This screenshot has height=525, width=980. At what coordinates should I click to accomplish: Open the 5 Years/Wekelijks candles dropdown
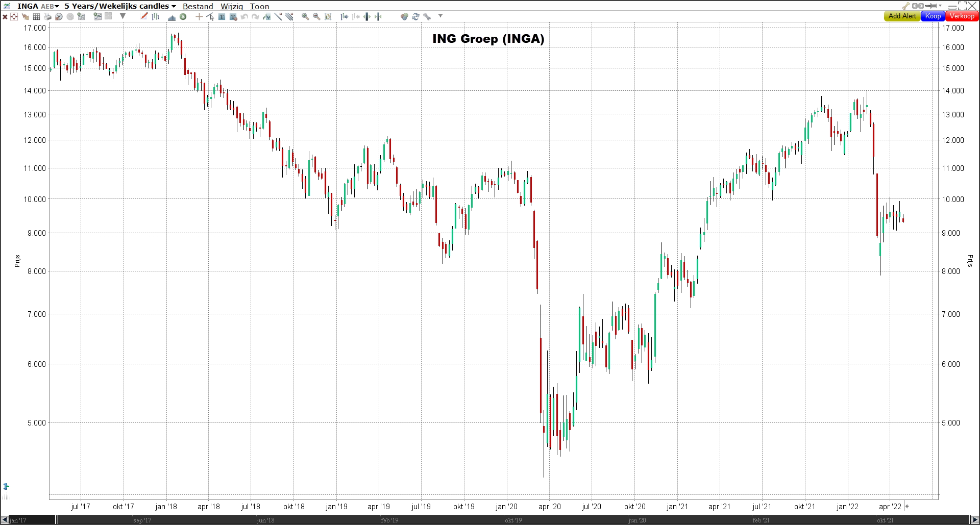tap(120, 6)
